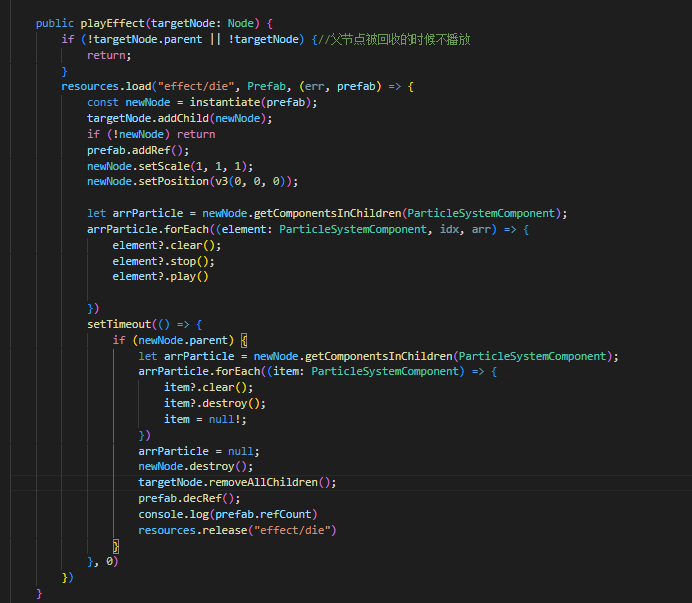Click the Chinese comment after the first if
The height and width of the screenshot is (603, 692).
tap(394, 39)
